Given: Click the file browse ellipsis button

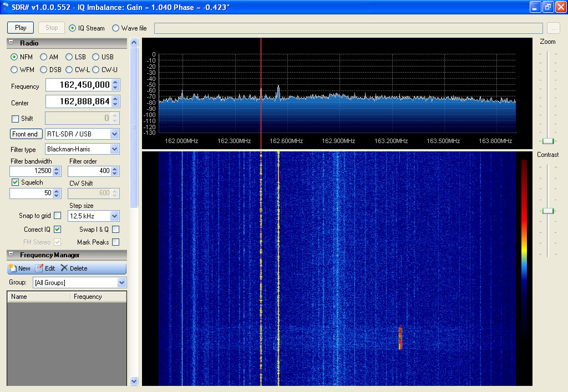Looking at the screenshot, I should tap(553, 28).
